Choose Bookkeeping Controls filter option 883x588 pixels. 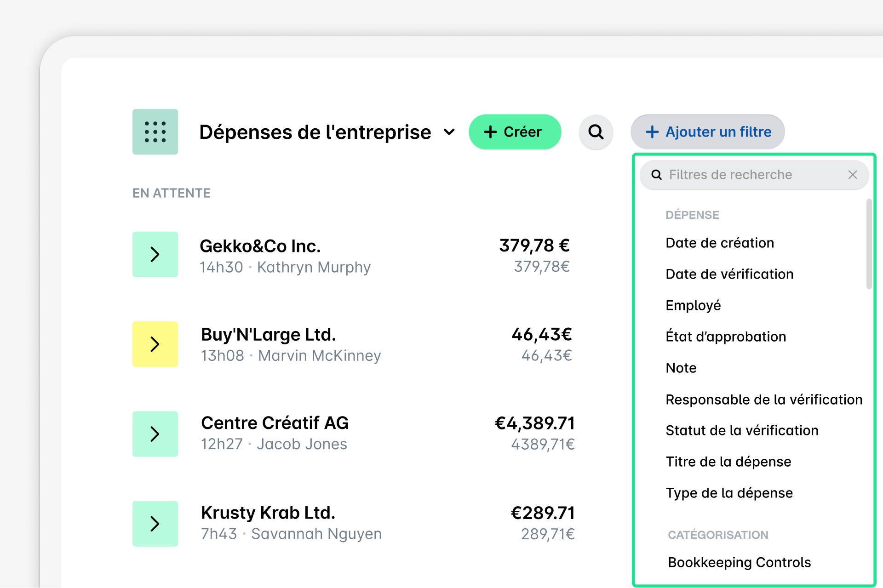(739, 562)
